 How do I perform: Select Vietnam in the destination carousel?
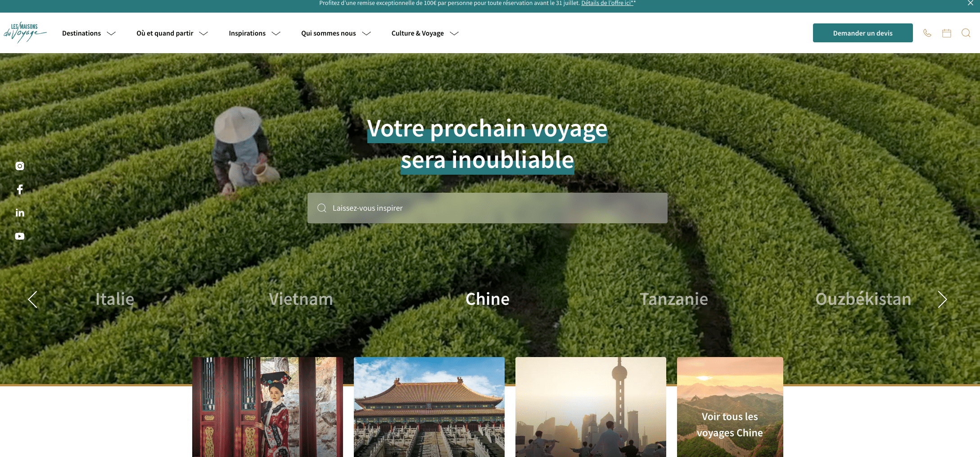click(301, 299)
